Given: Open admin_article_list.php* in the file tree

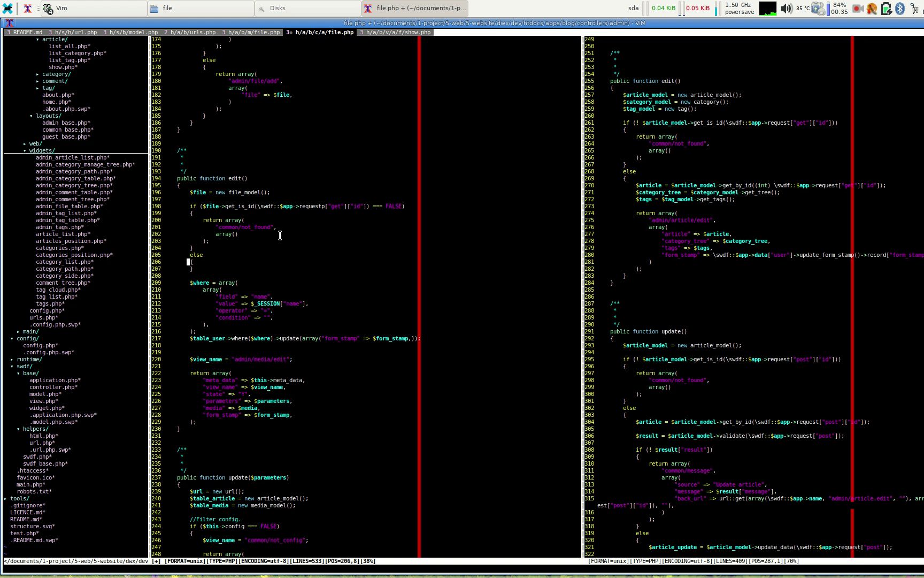Looking at the screenshot, I should (x=73, y=157).
